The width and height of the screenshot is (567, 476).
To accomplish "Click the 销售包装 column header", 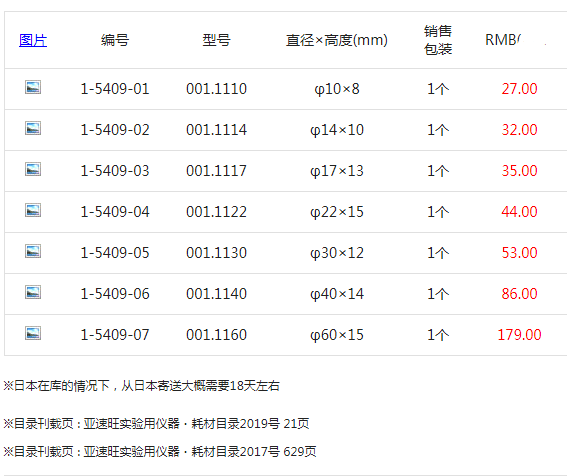I will tap(438, 40).
